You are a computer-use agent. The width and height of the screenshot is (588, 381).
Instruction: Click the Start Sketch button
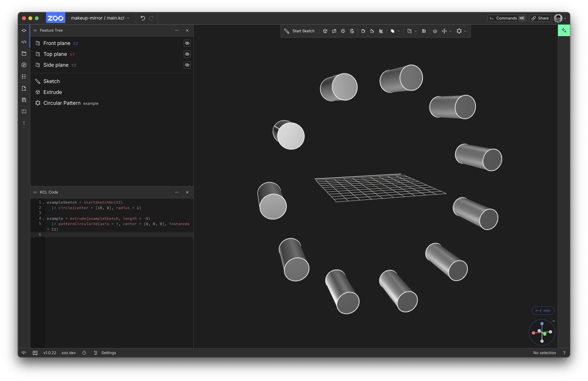[x=299, y=31]
